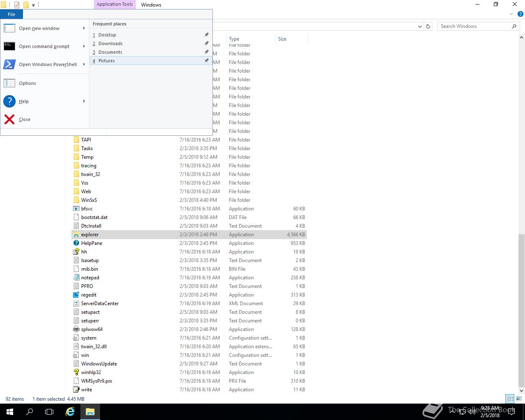Select the DtcInstall text document

click(x=91, y=226)
